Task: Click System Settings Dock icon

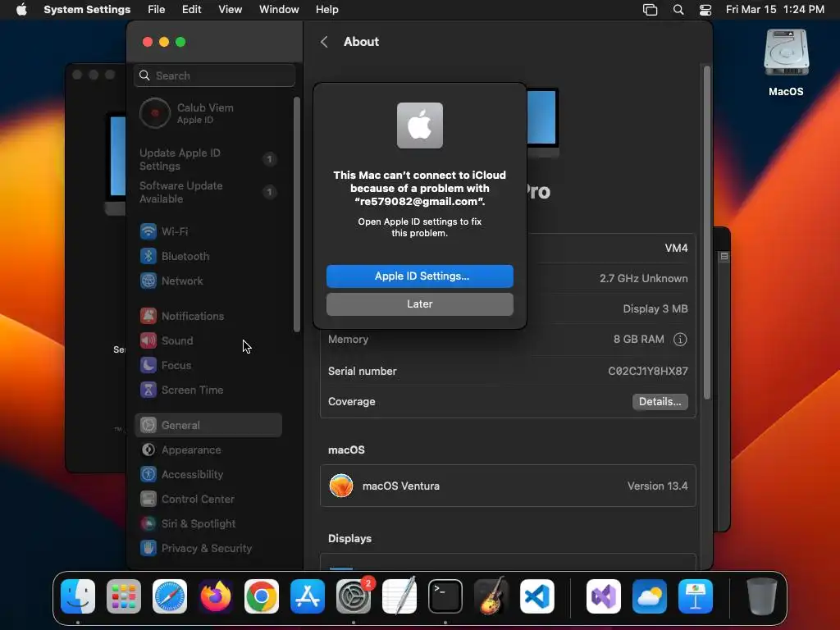Action: (x=354, y=596)
